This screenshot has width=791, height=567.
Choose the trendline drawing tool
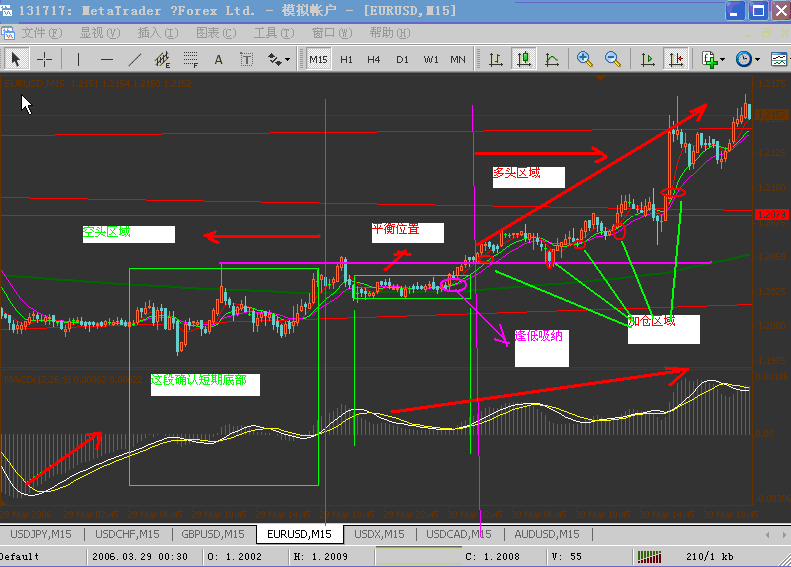(135, 60)
